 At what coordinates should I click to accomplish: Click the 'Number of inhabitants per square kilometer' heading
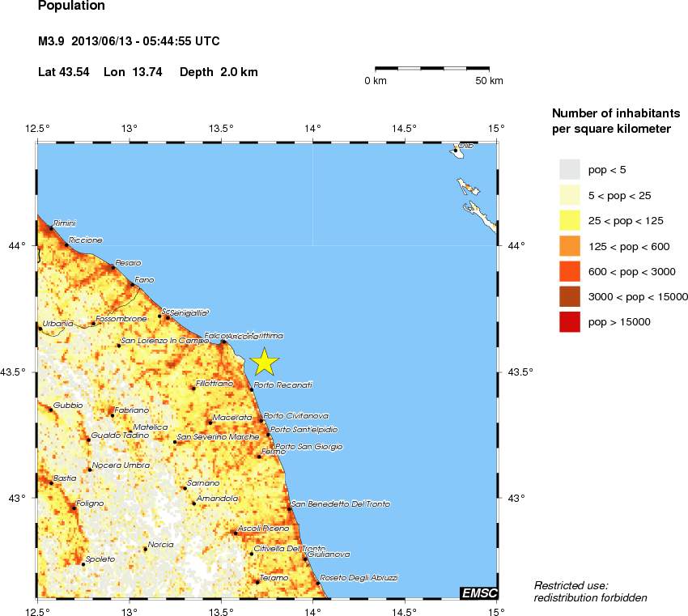(616, 121)
